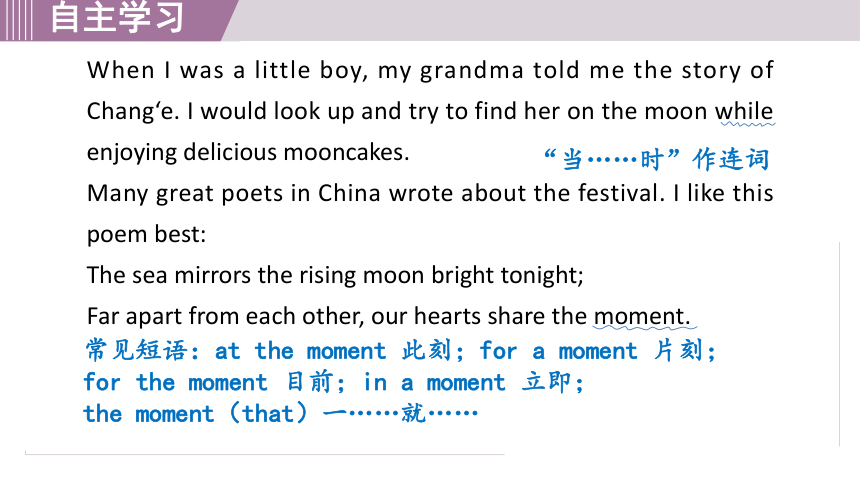Select the wavy-underlined word "moment."
The height and width of the screenshot is (484, 860).
pos(642,316)
